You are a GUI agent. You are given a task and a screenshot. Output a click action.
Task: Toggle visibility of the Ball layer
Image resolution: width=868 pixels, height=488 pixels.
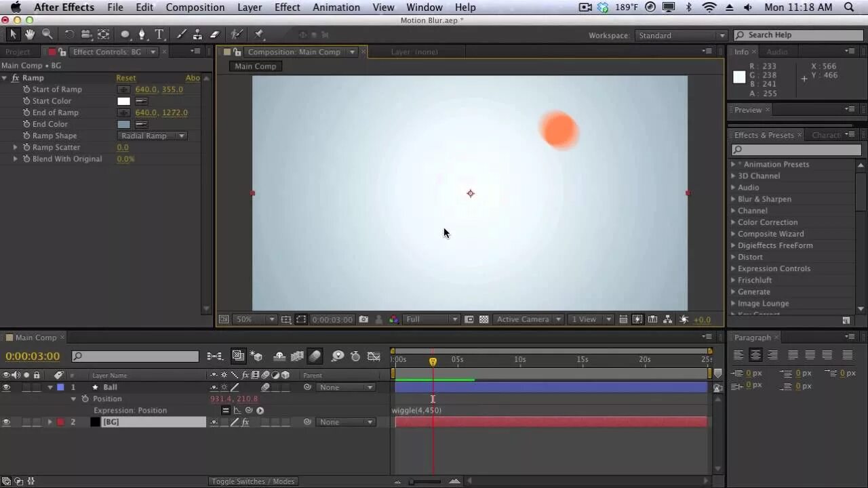(6, 388)
